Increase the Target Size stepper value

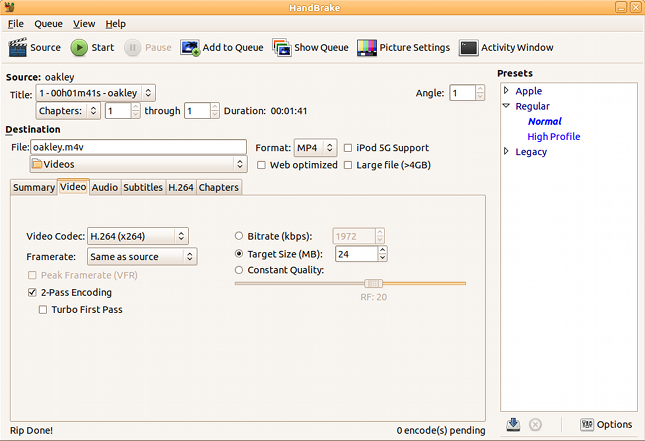click(383, 250)
